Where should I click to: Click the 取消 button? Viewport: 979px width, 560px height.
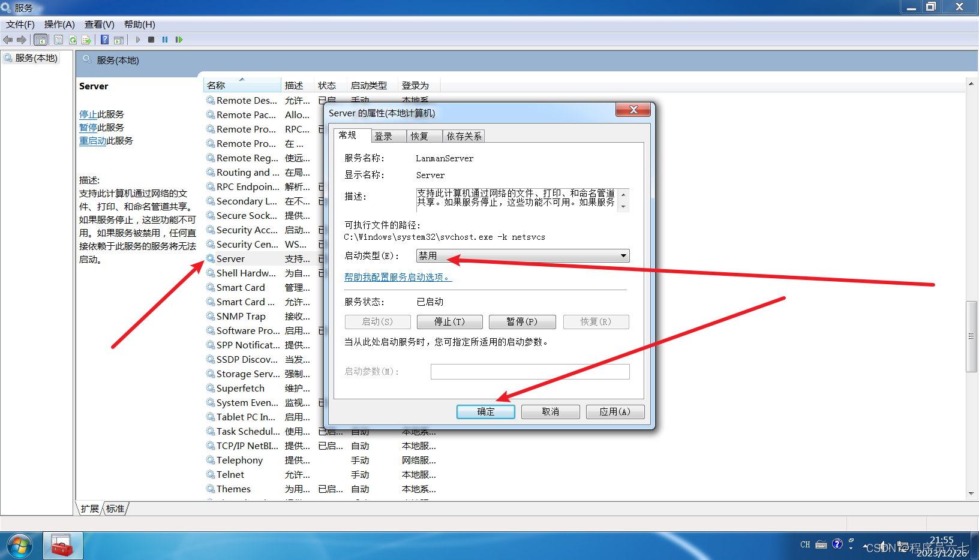tap(551, 412)
